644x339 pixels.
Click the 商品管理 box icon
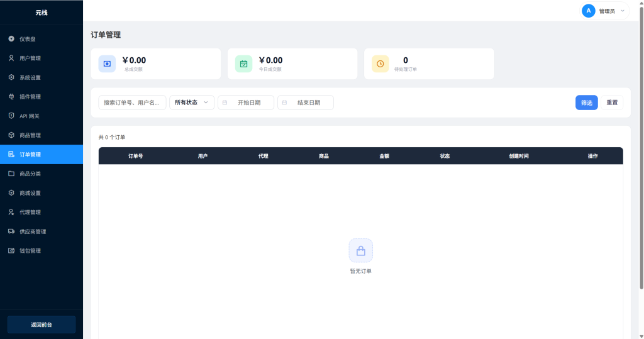point(11,135)
